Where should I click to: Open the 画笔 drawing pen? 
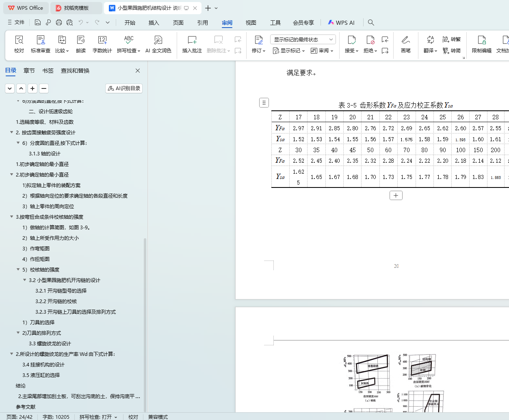(405, 44)
